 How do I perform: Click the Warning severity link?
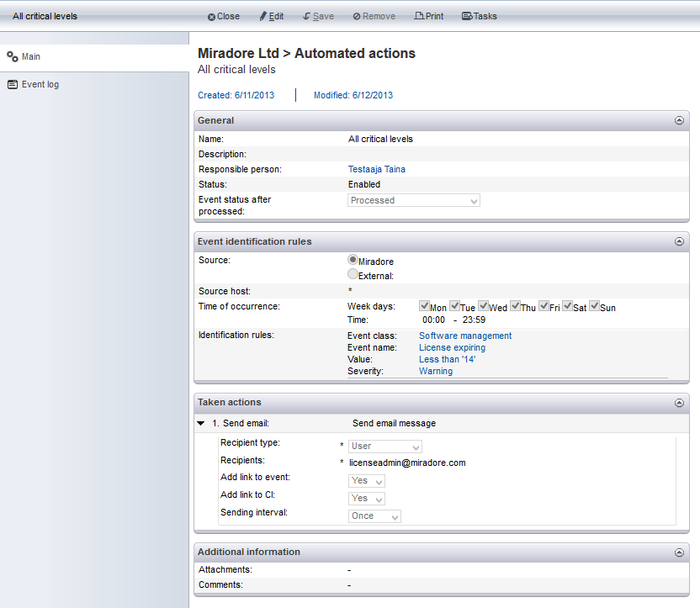click(x=435, y=371)
